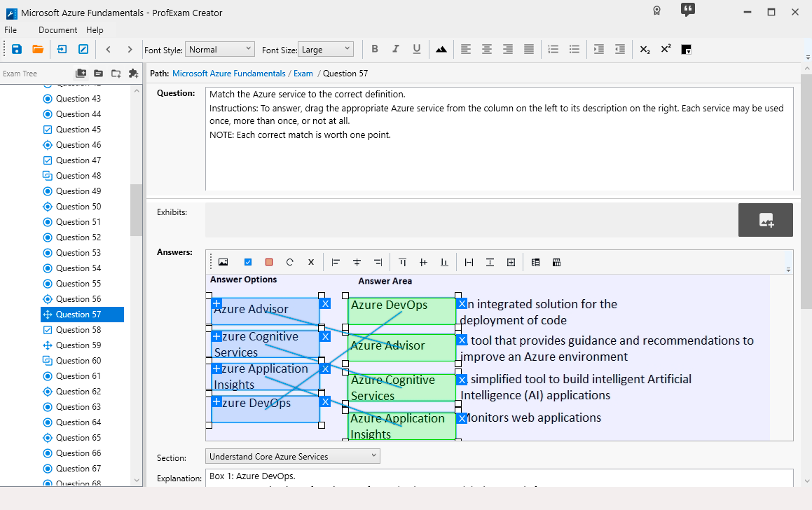Click the numbered list icon
Image resolution: width=812 pixels, height=510 pixels.
553,49
